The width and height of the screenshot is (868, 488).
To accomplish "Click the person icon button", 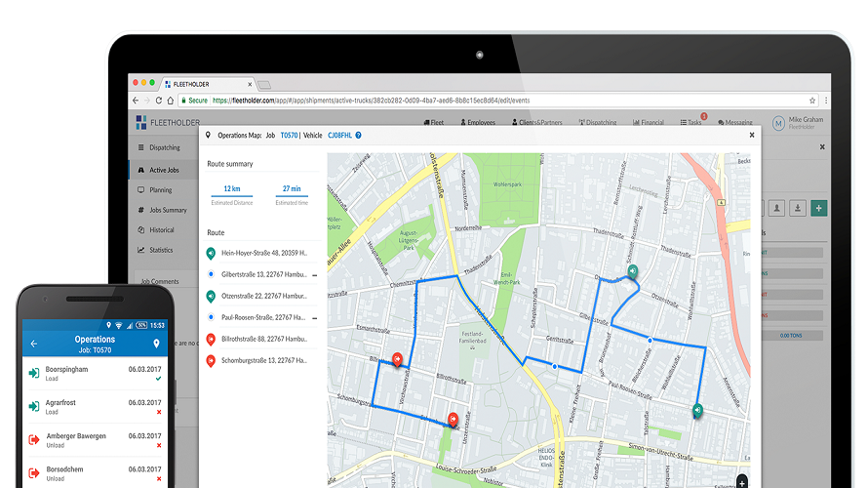I will [x=776, y=208].
